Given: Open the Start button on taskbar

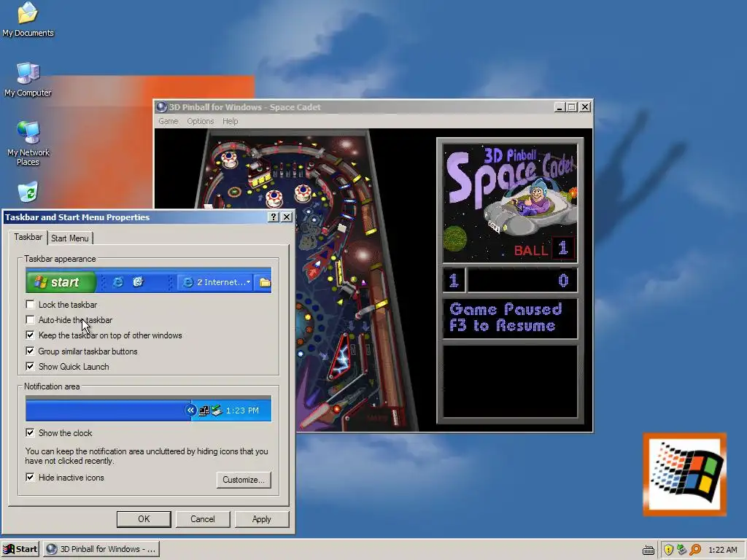Looking at the screenshot, I should pyautogui.click(x=20, y=549).
